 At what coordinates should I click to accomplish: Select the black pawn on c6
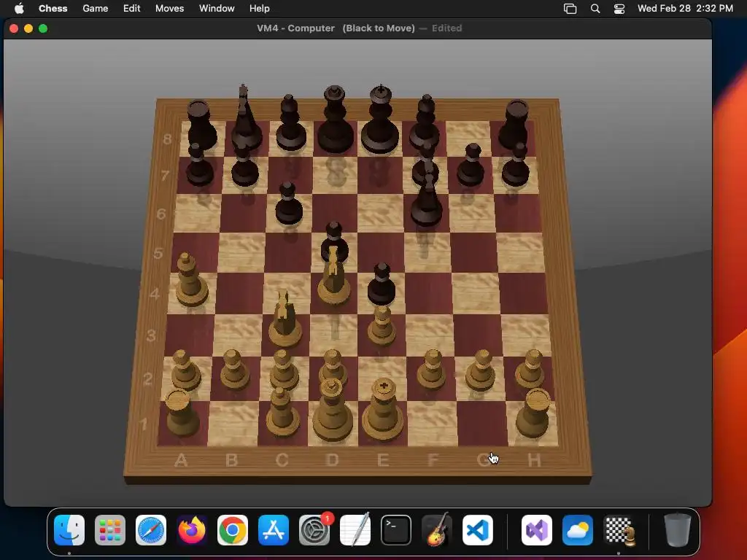(289, 204)
